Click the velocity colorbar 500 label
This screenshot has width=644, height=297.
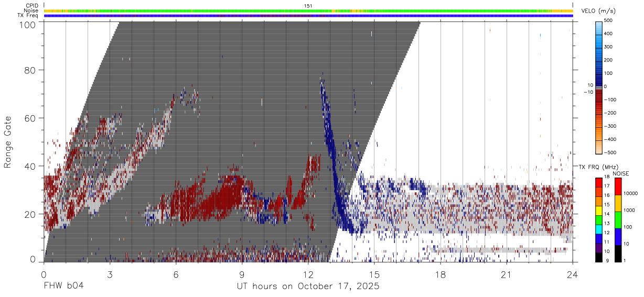[609, 20]
